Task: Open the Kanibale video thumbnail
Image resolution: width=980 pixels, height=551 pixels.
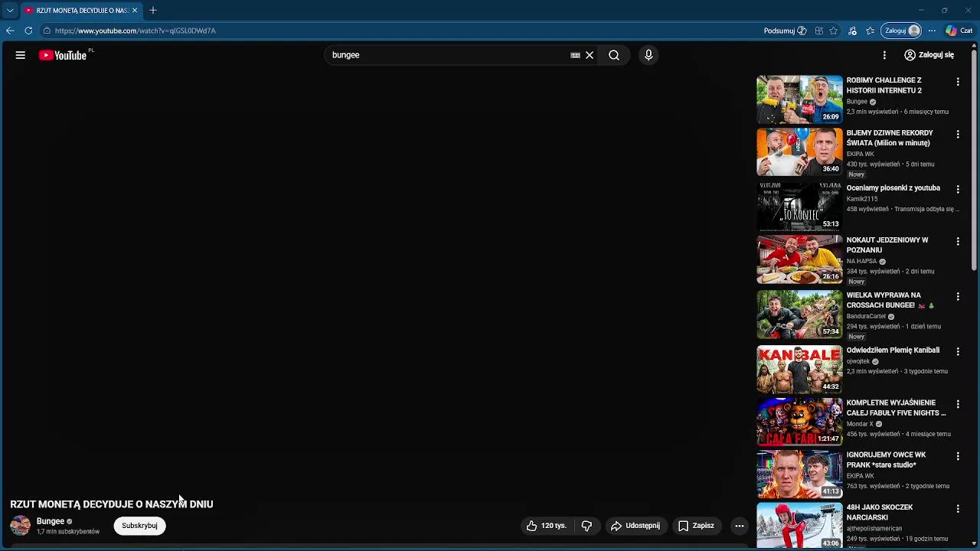Action: tap(799, 369)
